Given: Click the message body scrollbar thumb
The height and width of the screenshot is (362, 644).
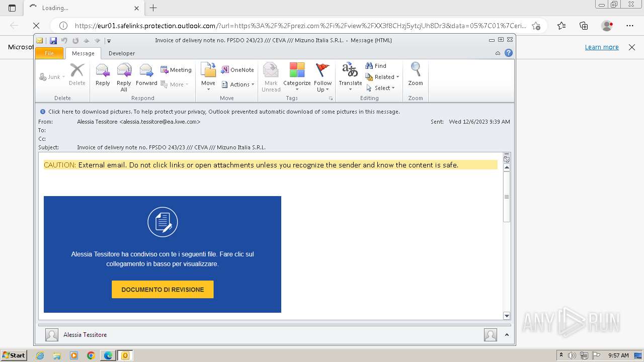Looking at the screenshot, I should pos(507,197).
